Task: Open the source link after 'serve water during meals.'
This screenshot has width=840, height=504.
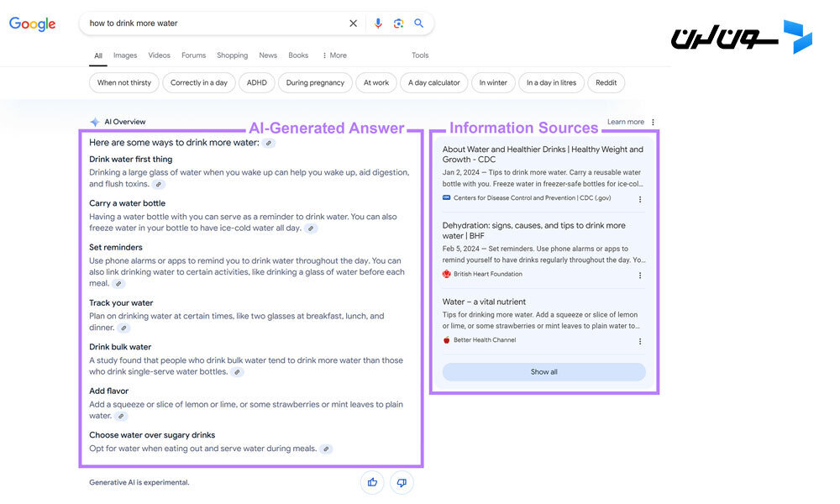Action: click(326, 449)
